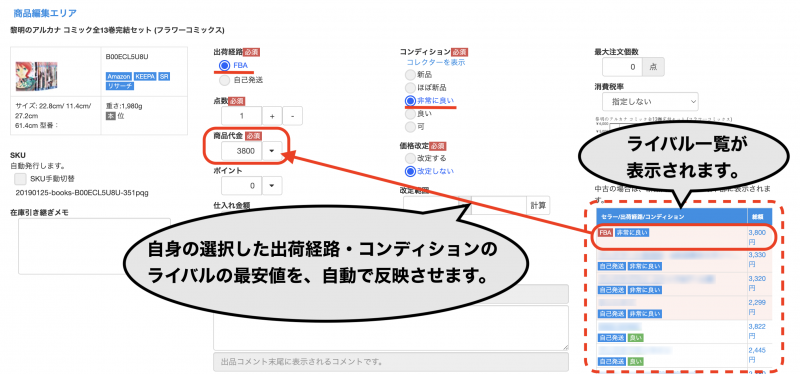Image resolution: width=800 pixels, height=374 pixels.
Task: Click the 点 unit label beside max order
Action: click(x=654, y=67)
